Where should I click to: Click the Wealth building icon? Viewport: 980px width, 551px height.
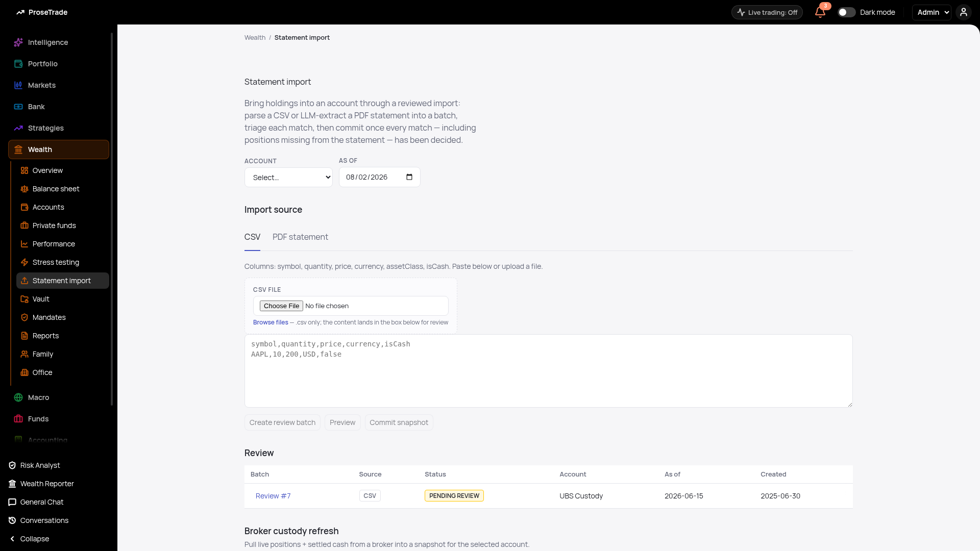click(18, 149)
